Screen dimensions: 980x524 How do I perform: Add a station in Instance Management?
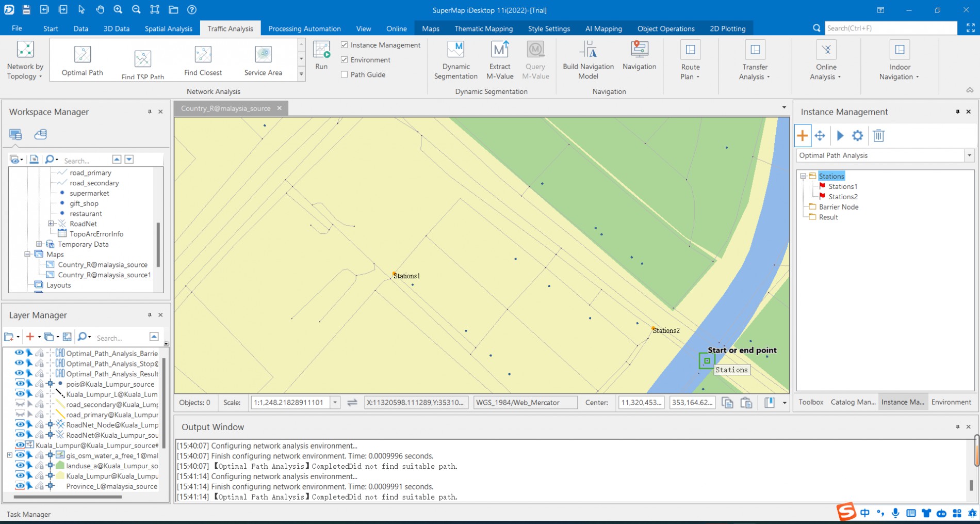[803, 136]
